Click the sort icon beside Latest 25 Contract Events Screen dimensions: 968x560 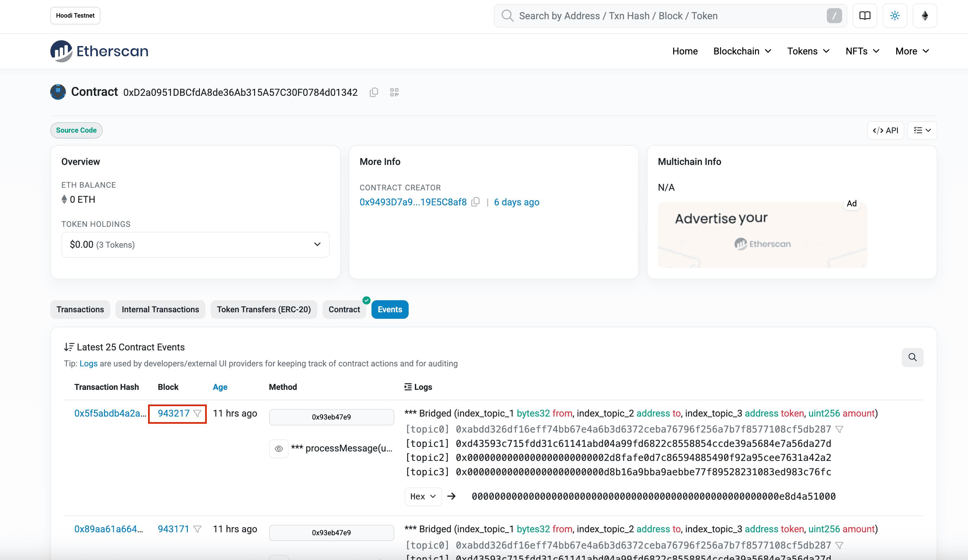[69, 346]
